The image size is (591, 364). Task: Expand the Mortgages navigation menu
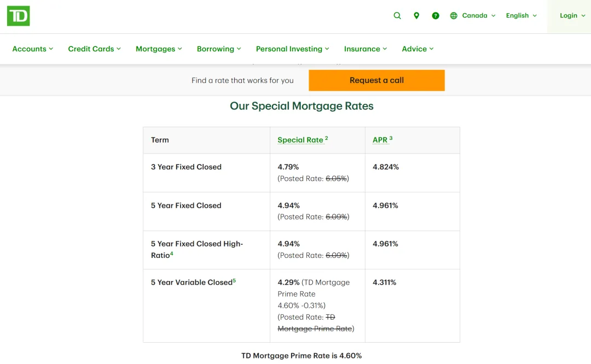(x=159, y=49)
